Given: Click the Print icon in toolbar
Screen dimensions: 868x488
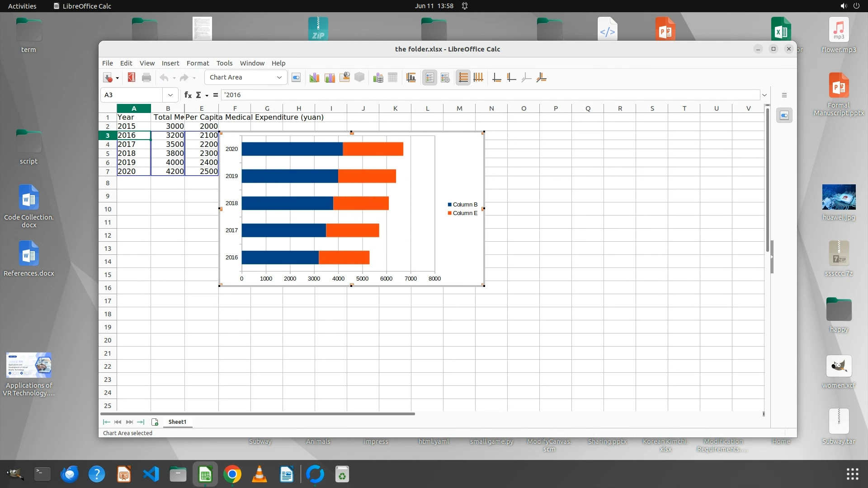Looking at the screenshot, I should coord(146,78).
